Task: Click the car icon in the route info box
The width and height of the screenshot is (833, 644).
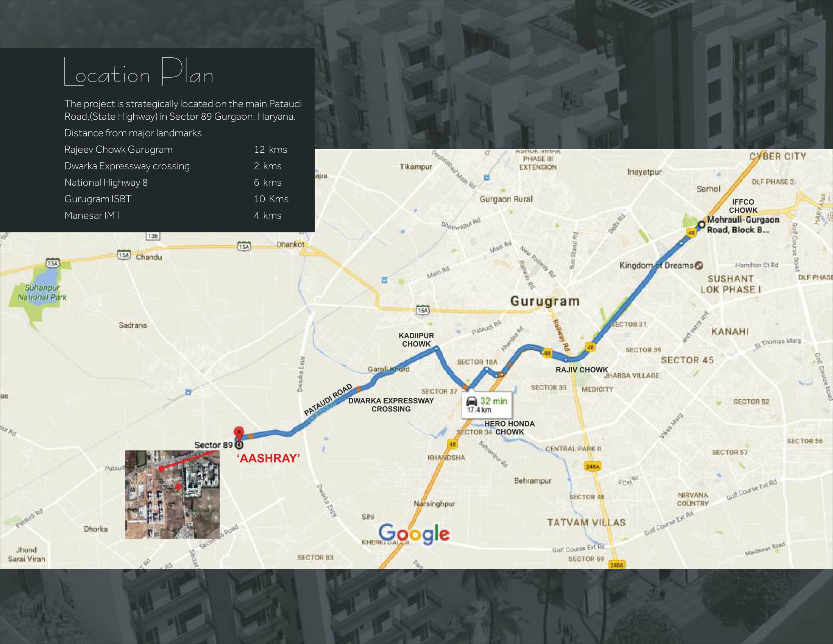Action: point(472,401)
